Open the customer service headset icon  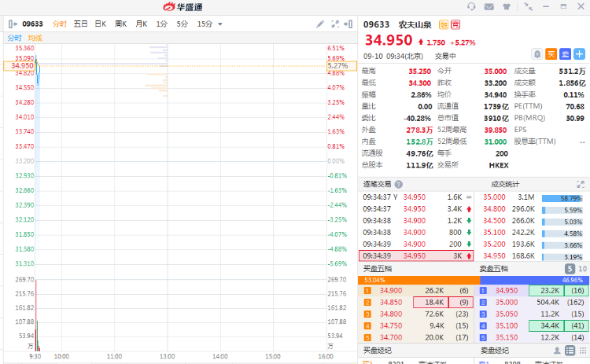[471, 6]
